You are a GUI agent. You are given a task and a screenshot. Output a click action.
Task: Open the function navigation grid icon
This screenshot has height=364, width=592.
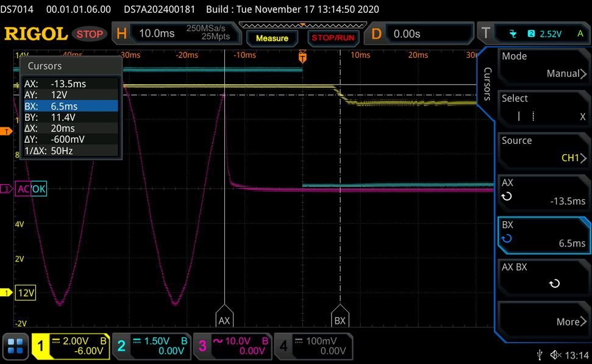tap(15, 346)
